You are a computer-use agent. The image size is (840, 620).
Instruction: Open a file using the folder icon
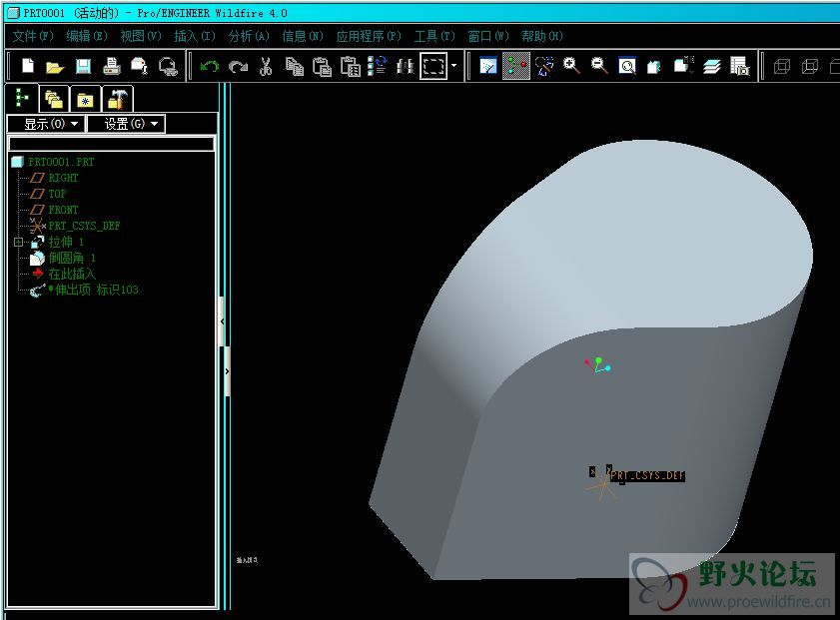tap(55, 66)
